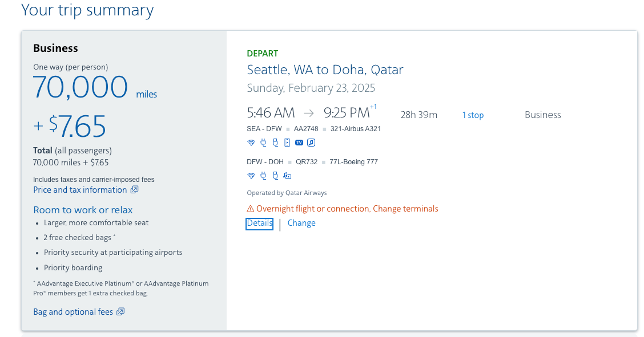
Task: Click external link icon beside Price and tax
Action: click(x=134, y=190)
